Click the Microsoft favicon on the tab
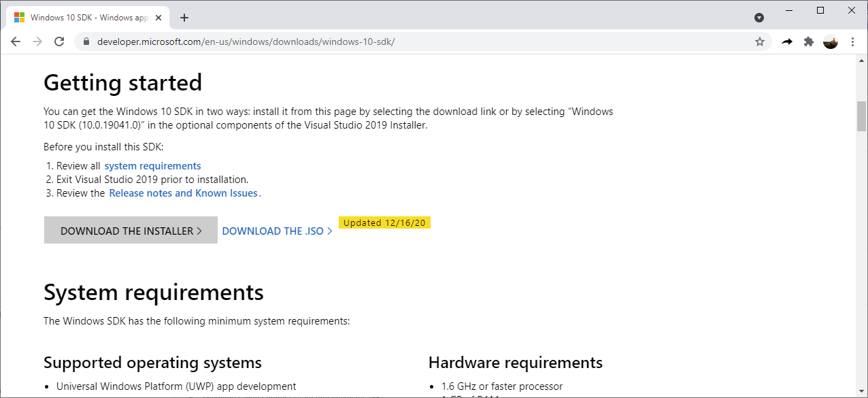This screenshot has height=398, width=868. click(x=19, y=18)
